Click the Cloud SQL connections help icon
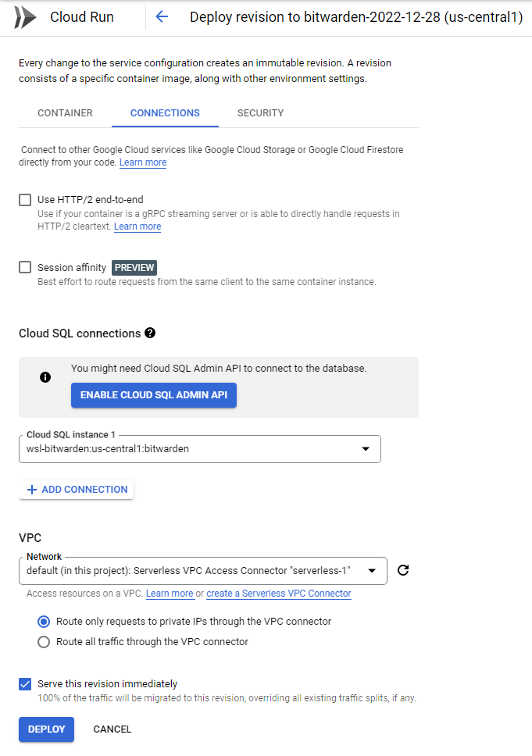 pos(150,333)
